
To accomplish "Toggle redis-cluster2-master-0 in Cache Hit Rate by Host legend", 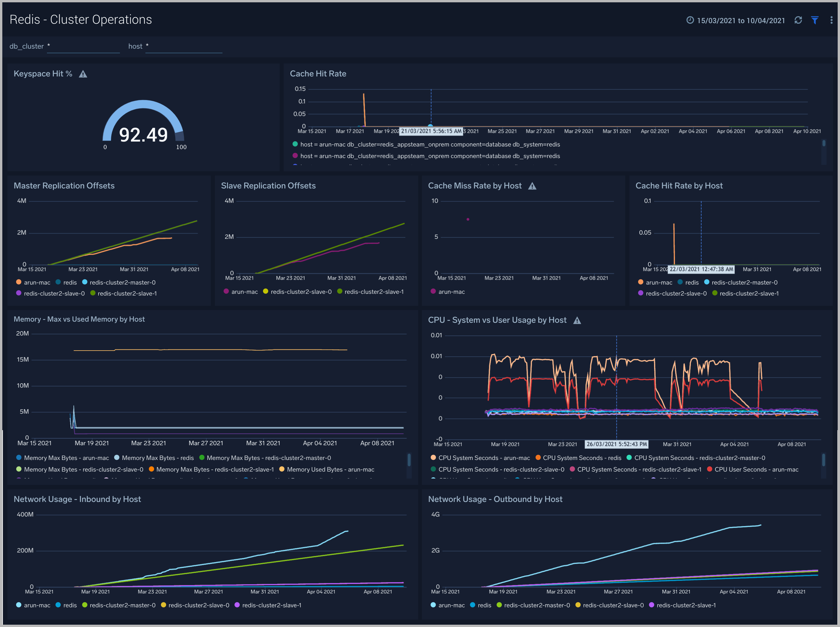I will click(x=745, y=282).
